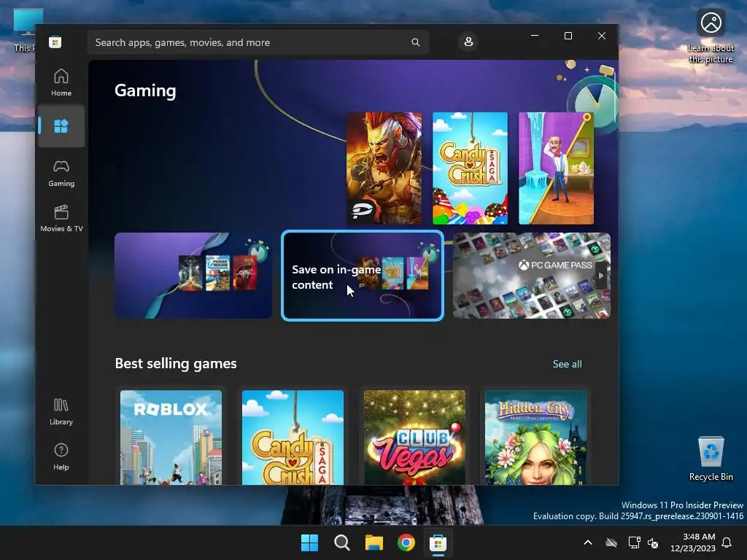Open taskbar Search
This screenshot has width=747, height=560.
point(341,542)
